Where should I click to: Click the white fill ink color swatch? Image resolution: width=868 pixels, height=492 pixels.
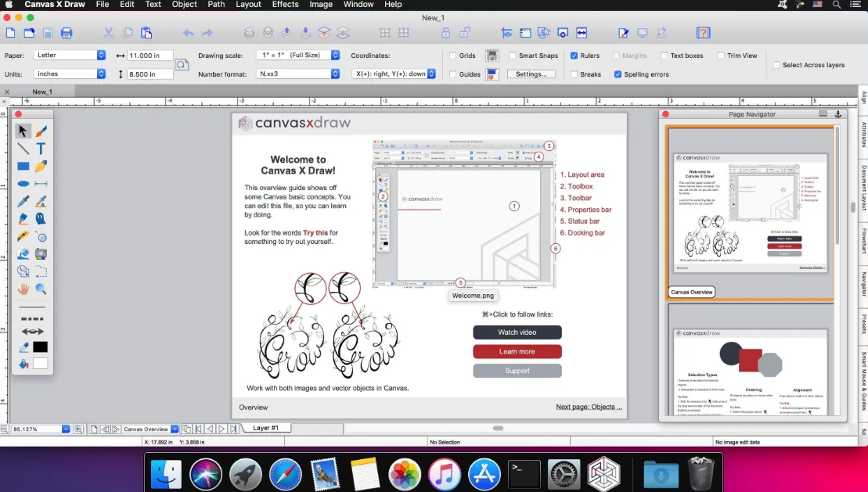40,364
